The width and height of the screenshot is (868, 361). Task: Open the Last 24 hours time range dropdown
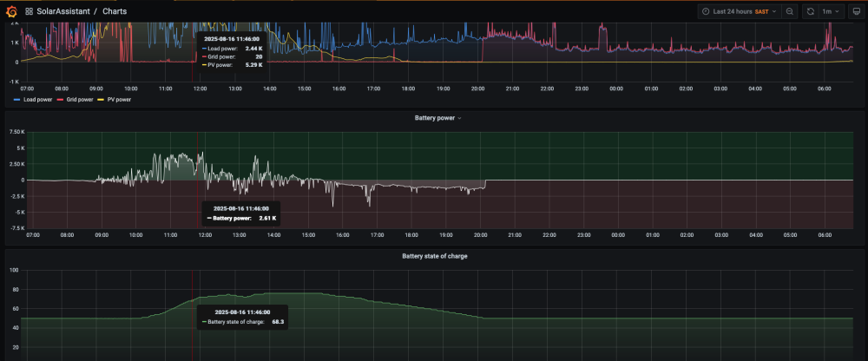point(739,11)
